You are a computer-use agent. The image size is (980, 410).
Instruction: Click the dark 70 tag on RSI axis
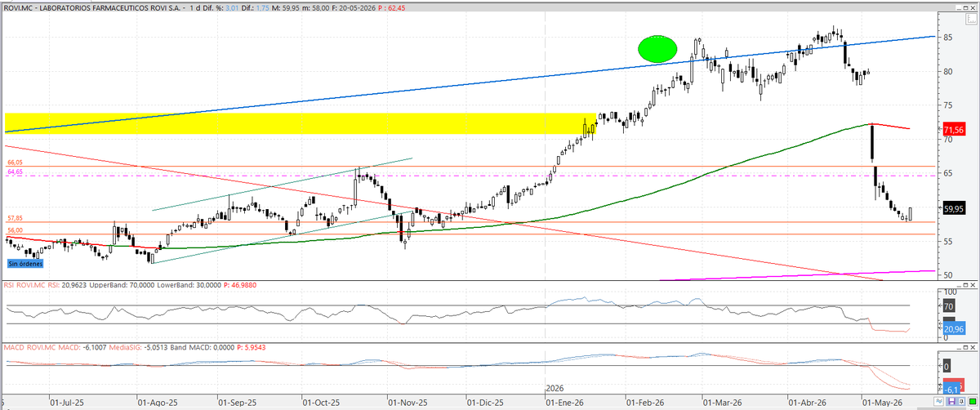(949, 306)
